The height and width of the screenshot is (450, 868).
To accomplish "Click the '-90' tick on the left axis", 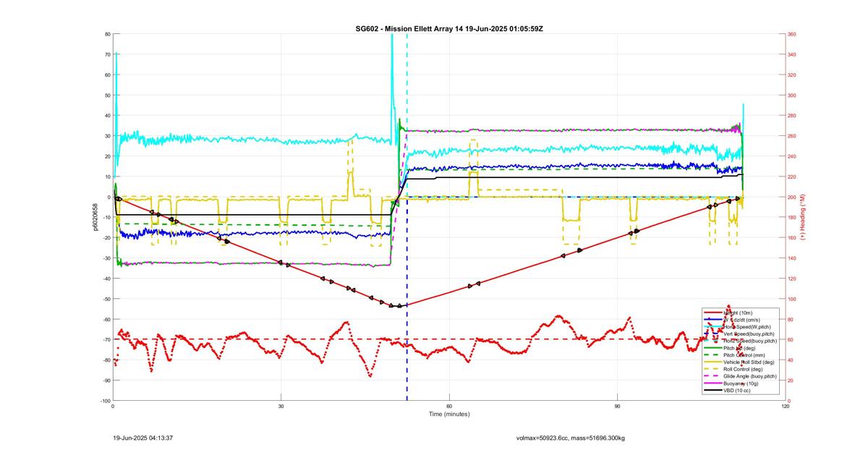I will [106, 381].
